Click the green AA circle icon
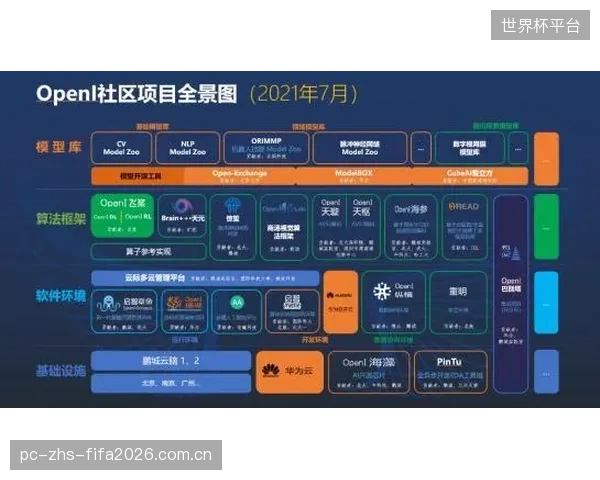 click(237, 302)
